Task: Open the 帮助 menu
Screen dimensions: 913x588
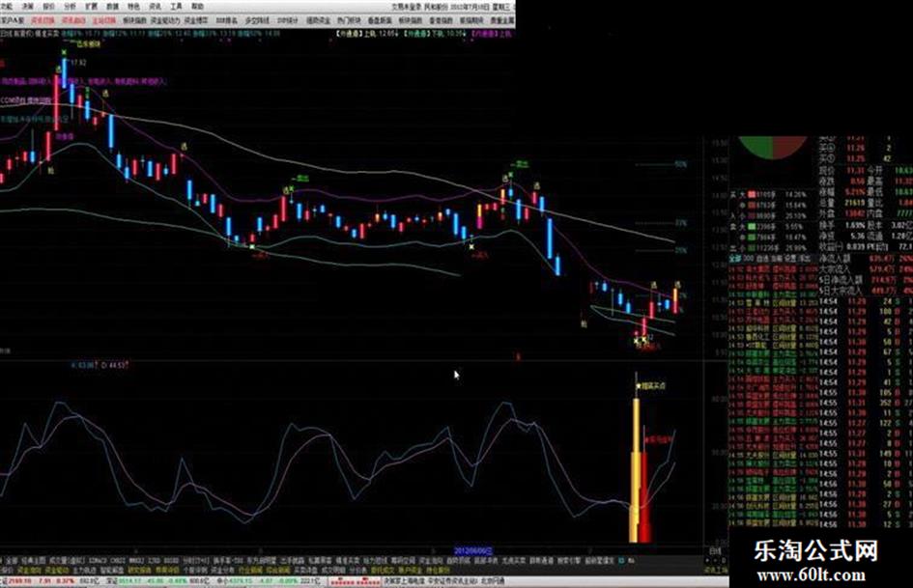Action: pos(197,7)
